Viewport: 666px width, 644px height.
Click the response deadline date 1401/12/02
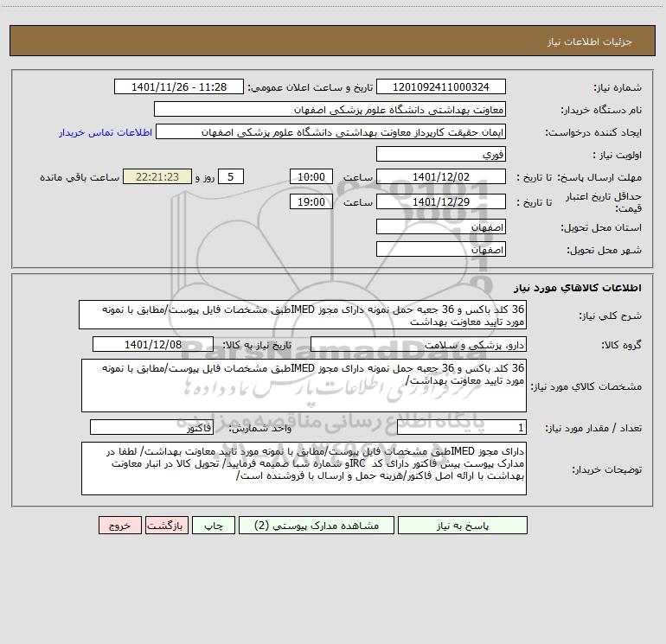pyautogui.click(x=441, y=176)
